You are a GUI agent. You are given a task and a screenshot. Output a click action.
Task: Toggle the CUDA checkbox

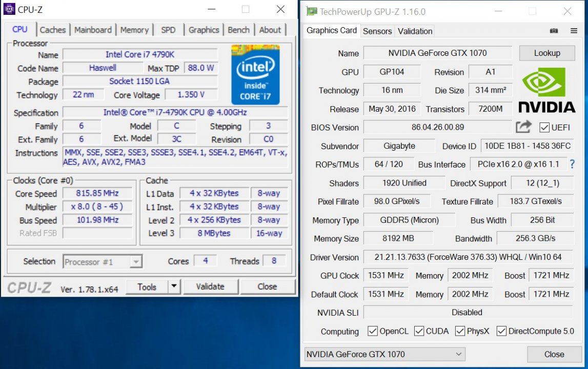[419, 331]
